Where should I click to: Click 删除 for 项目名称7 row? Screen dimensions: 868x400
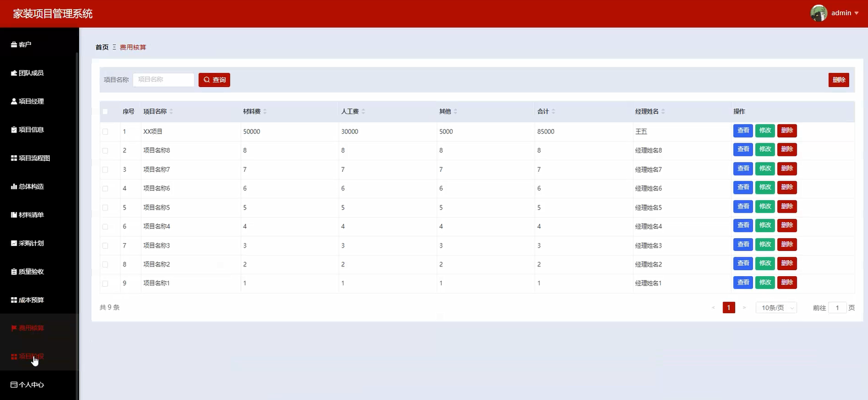(x=787, y=169)
